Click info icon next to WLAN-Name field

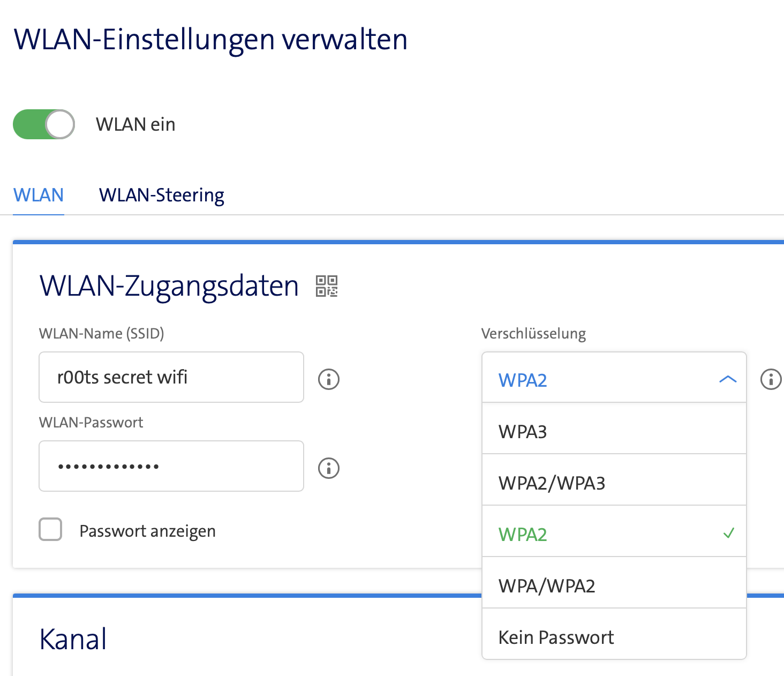click(329, 379)
